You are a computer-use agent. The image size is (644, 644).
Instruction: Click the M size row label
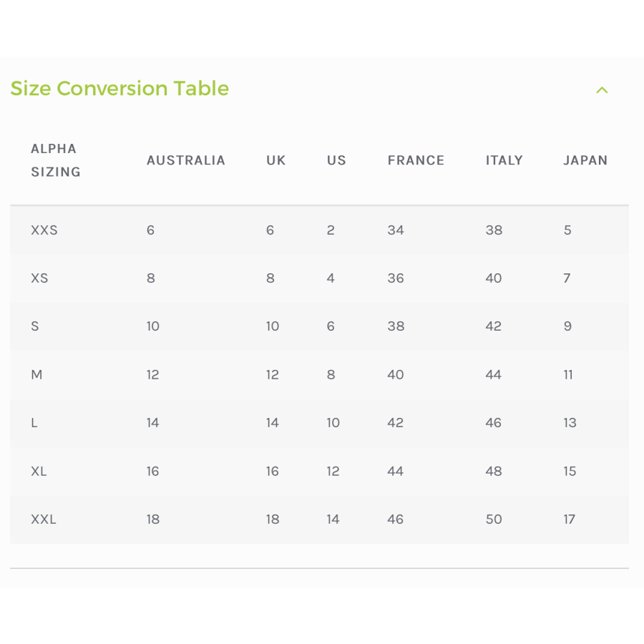[x=36, y=375]
